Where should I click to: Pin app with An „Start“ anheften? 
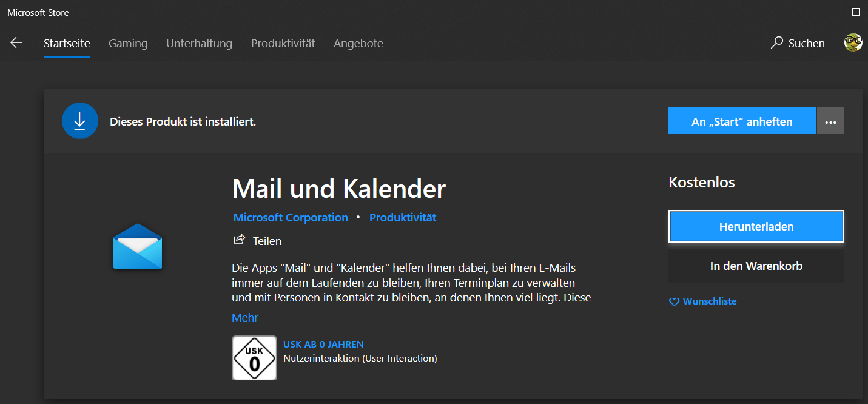coord(742,121)
